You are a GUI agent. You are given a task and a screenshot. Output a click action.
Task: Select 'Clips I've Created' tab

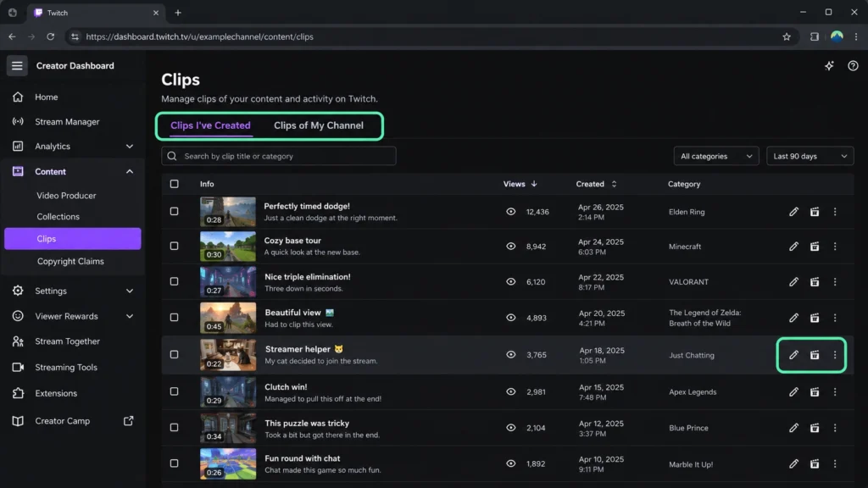pos(210,125)
